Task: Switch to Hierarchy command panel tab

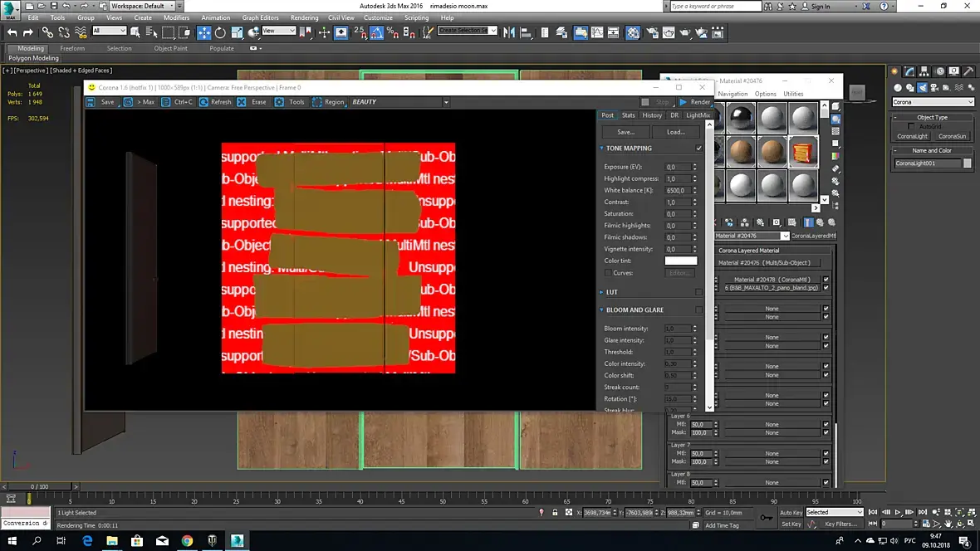Action: coord(924,71)
